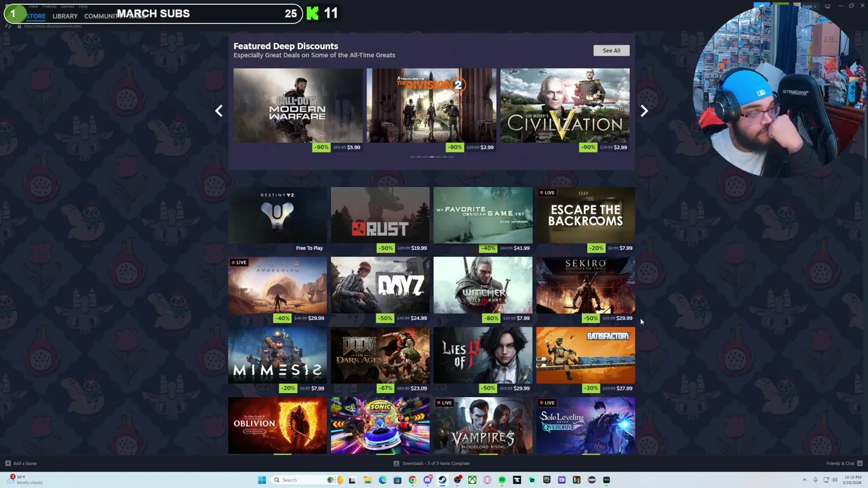Open the Community tab
Image resolution: width=868 pixels, height=488 pixels.
(x=102, y=16)
